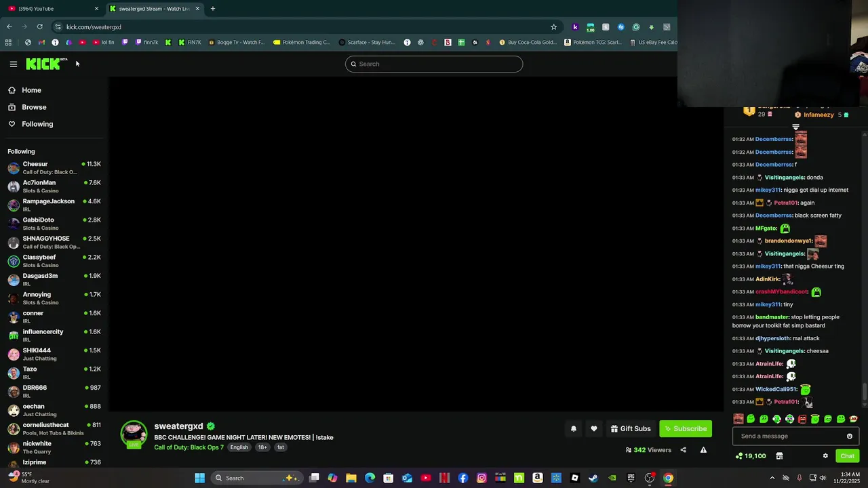Viewport: 868px width, 488px height.
Task: Open OBS Studio from the taskbar
Action: click(649, 478)
